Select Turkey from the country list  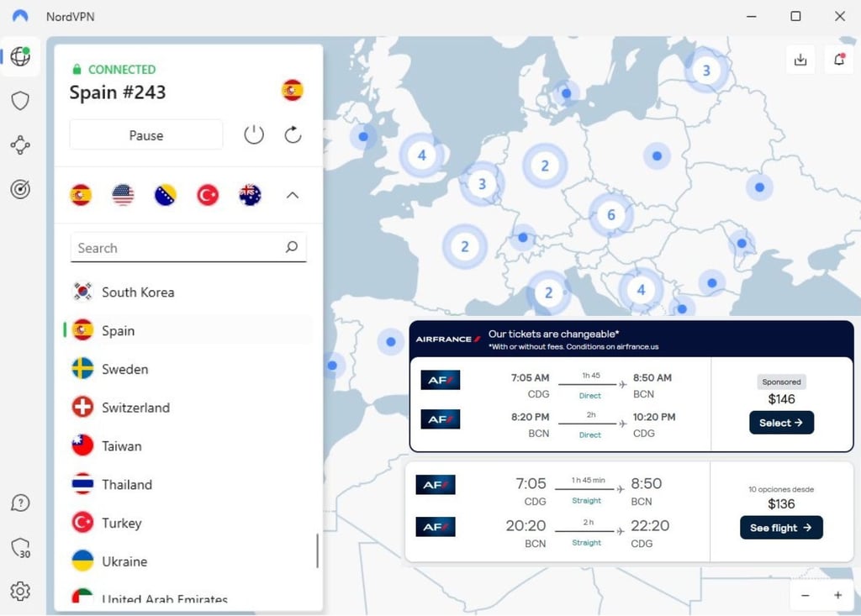[188, 523]
